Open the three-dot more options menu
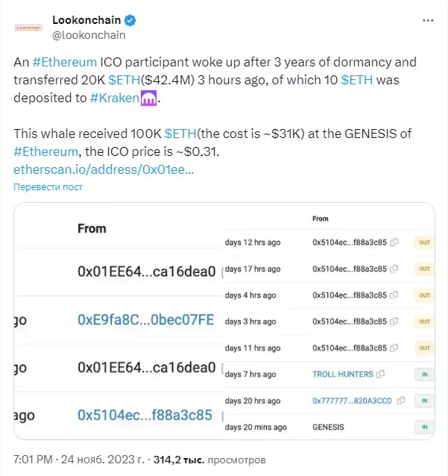The height and width of the screenshot is (476, 448). [428, 20]
